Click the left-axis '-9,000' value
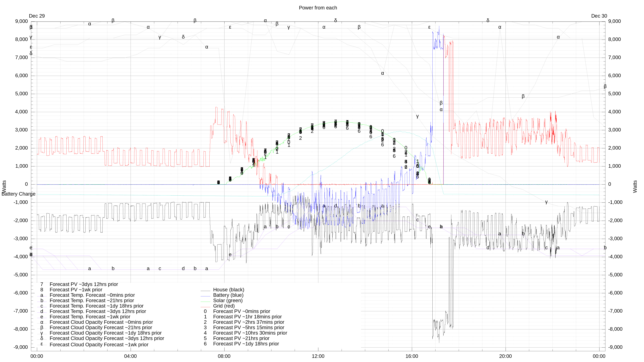Image resolution: width=644 pixels, height=362 pixels. (x=21, y=347)
